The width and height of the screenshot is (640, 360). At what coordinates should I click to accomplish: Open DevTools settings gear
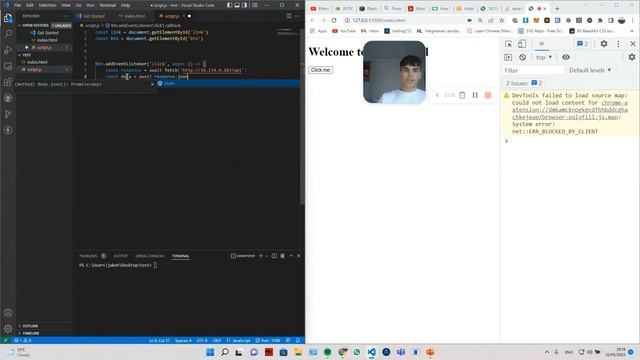pos(604,44)
